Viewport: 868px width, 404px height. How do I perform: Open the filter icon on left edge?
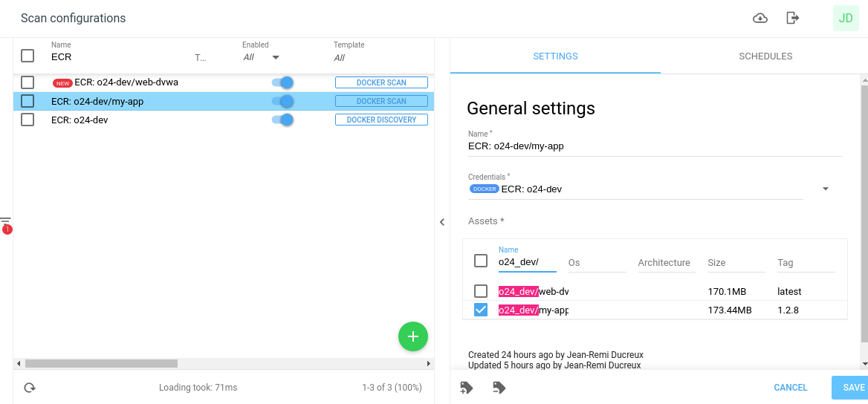(x=6, y=223)
